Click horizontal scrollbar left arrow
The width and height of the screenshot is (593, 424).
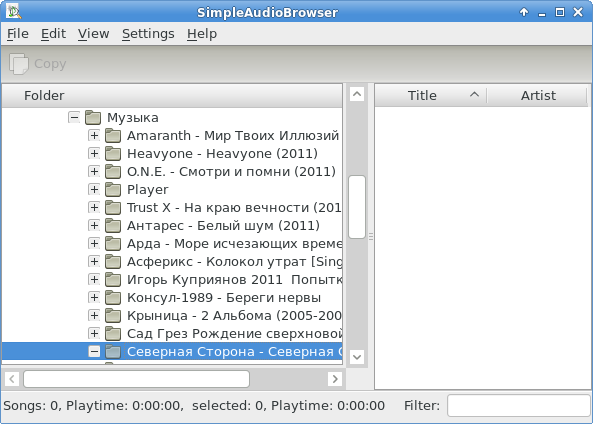point(12,379)
